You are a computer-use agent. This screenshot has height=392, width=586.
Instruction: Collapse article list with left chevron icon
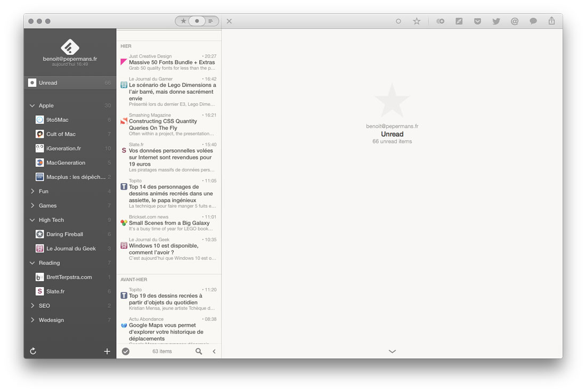click(214, 352)
